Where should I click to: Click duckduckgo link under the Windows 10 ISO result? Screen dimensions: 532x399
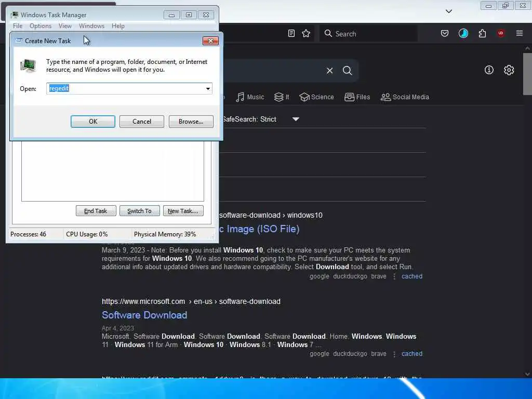pyautogui.click(x=350, y=276)
